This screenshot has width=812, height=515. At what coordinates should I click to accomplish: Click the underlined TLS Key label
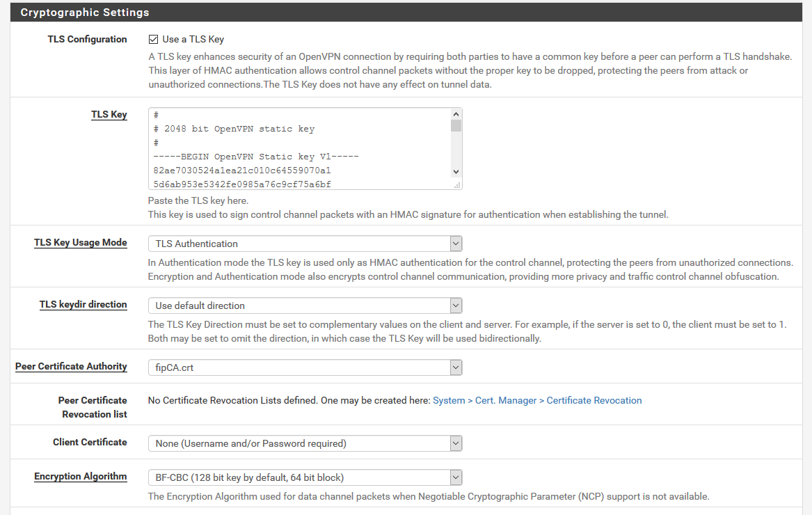109,114
